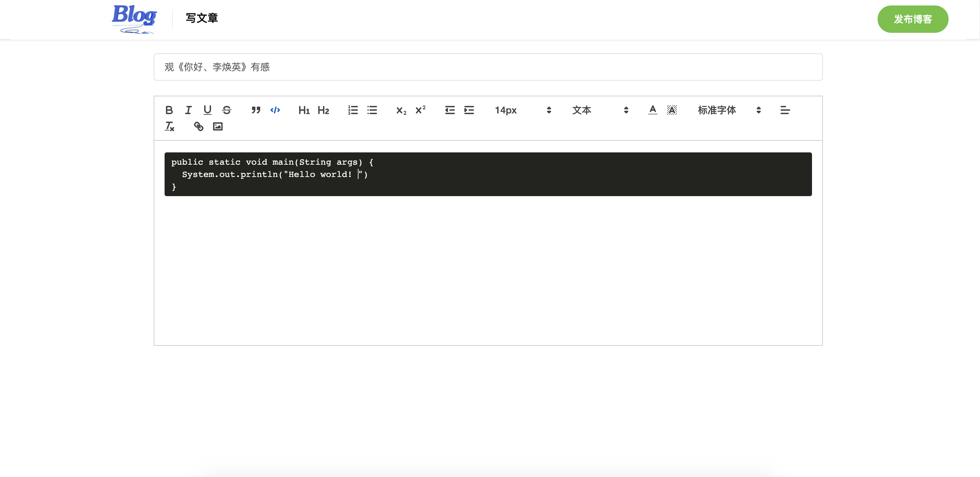Click the article title input field
980x477 pixels.
[x=488, y=67]
